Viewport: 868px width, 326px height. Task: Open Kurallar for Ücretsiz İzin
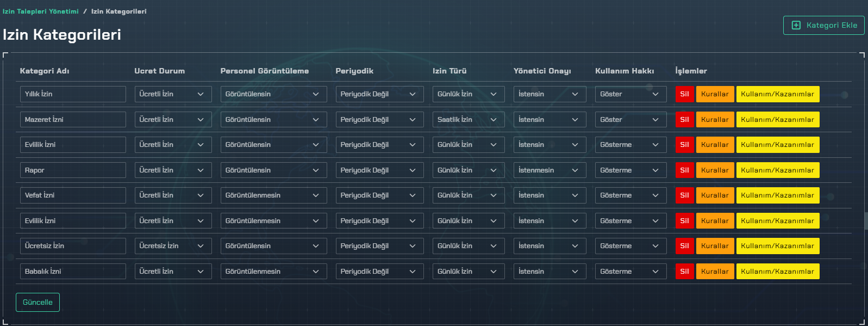tap(715, 246)
